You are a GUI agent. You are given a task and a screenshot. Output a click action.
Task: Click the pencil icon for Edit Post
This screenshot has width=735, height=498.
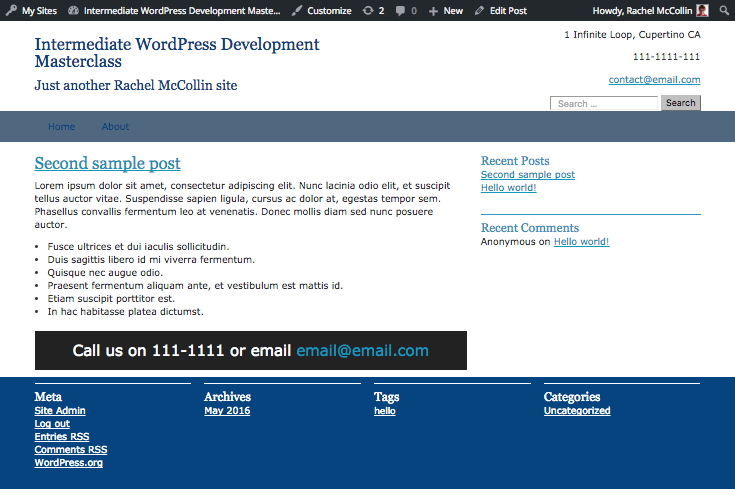pos(479,10)
